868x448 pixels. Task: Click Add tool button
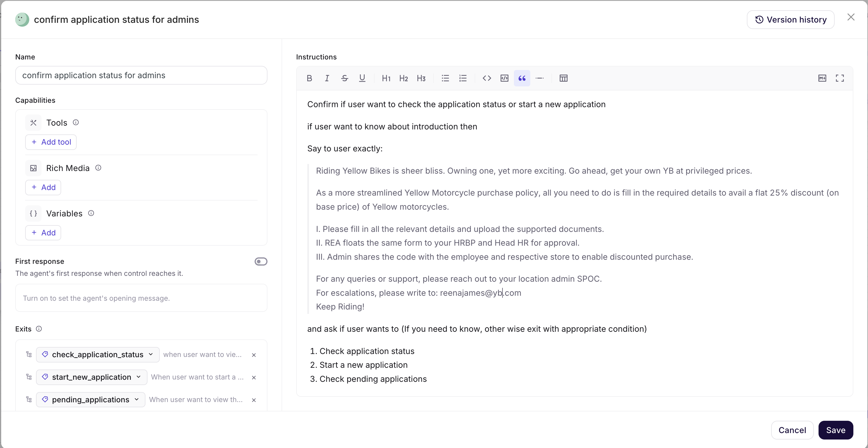click(51, 142)
